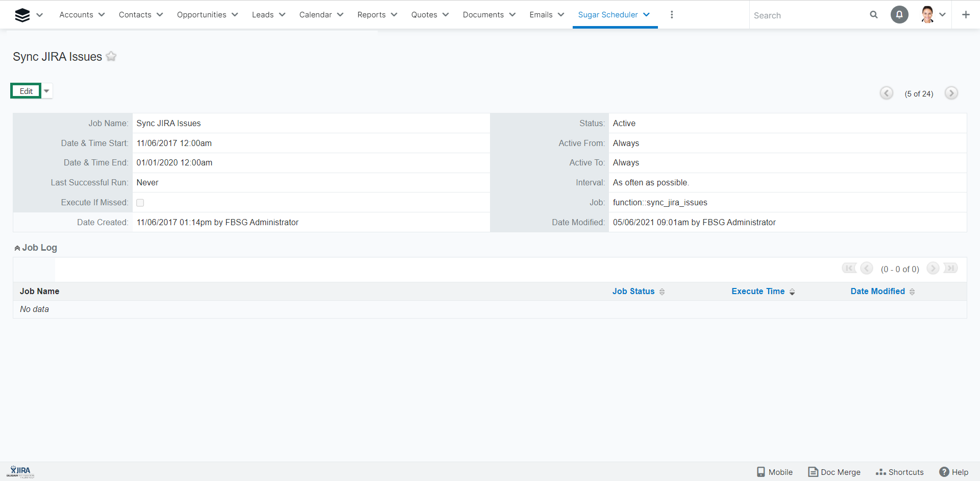Toggle the Execute If Missed checkbox

pos(140,203)
